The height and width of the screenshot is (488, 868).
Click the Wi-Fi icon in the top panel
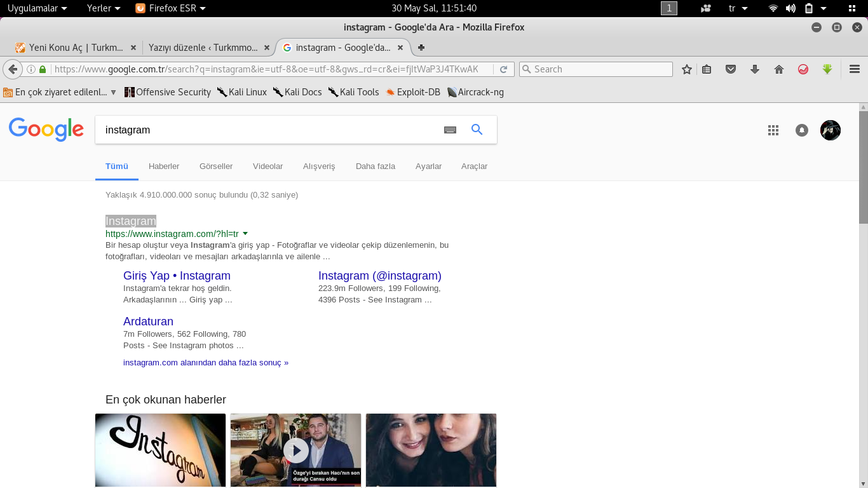coord(773,8)
